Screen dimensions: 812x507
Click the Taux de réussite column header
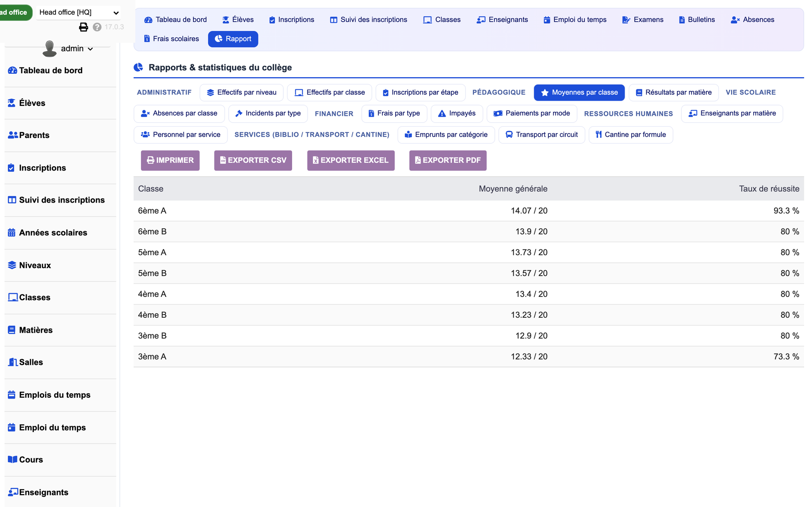pyautogui.click(x=769, y=189)
